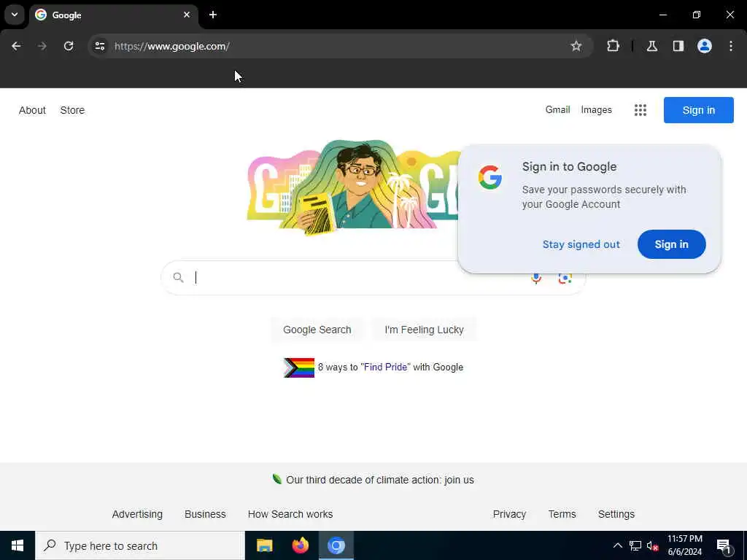This screenshot has height=560, width=747.
Task: Open the Extensions puzzle icon
Action: [x=613, y=46]
